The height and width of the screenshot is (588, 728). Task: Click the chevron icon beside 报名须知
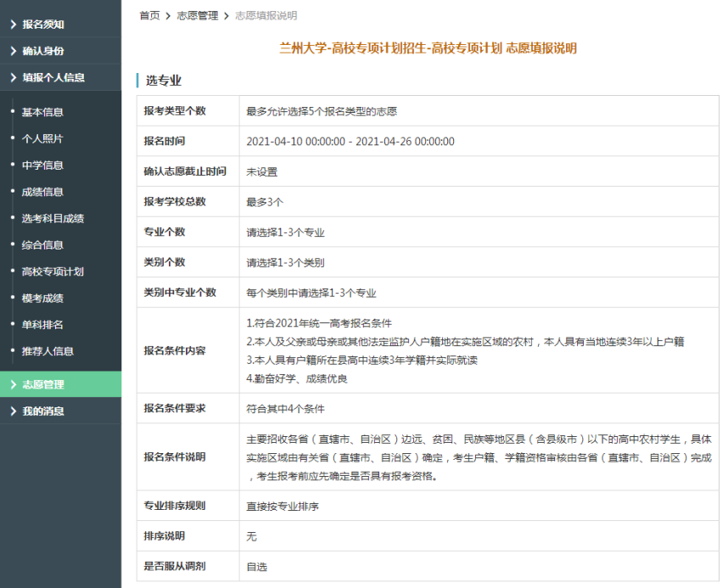point(14,25)
